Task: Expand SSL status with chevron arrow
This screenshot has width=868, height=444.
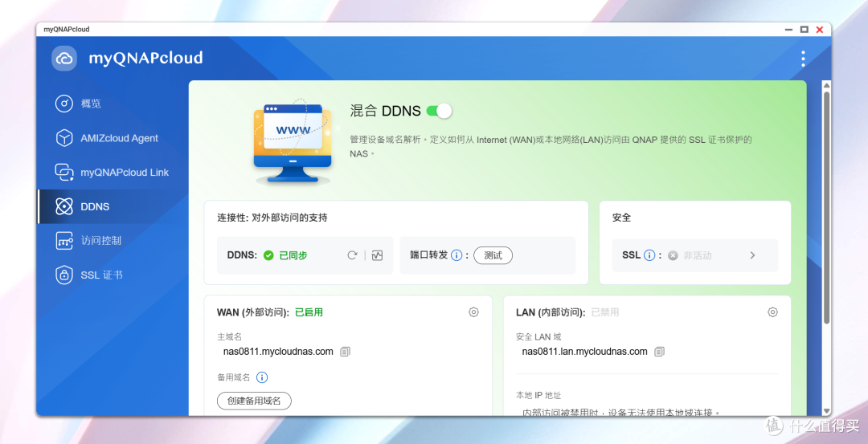Action: [752, 255]
